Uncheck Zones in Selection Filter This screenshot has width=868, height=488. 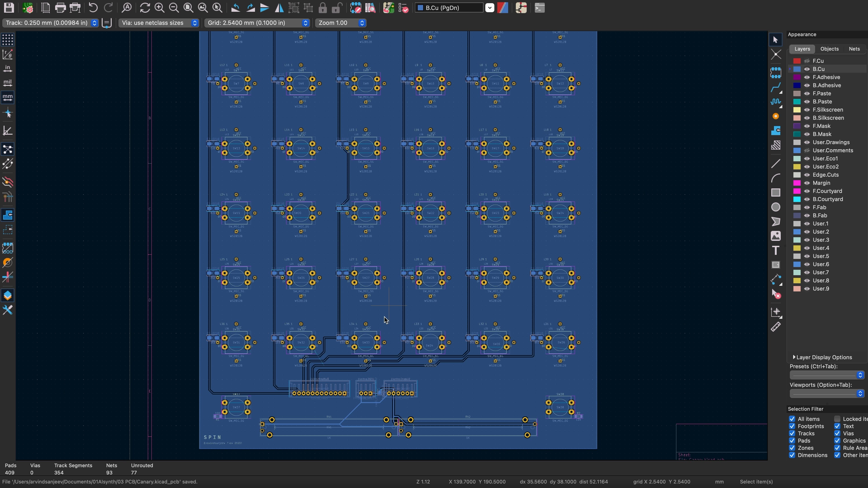tap(792, 448)
